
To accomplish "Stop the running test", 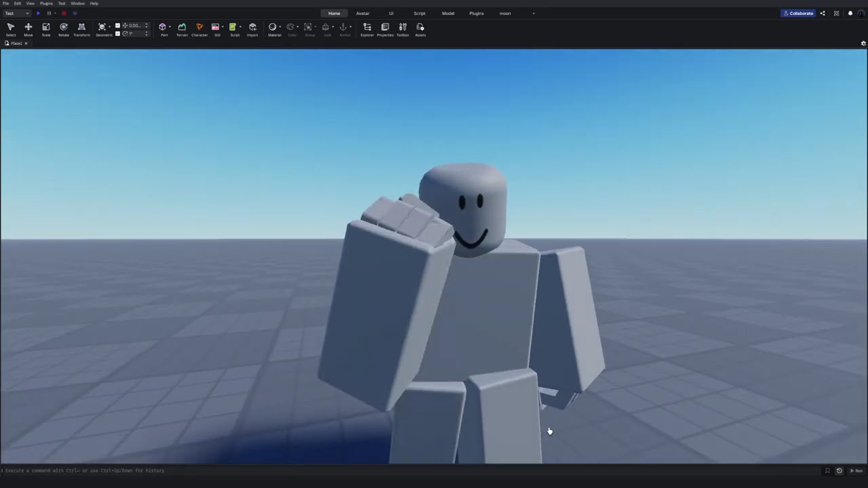I will [64, 13].
